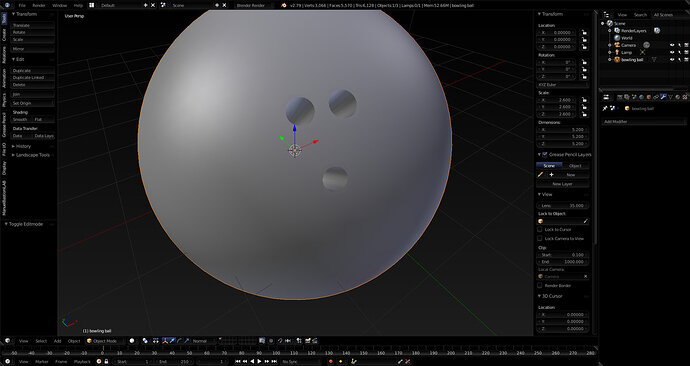
Task: Open the Object Mode dropdown
Action: coord(105,341)
